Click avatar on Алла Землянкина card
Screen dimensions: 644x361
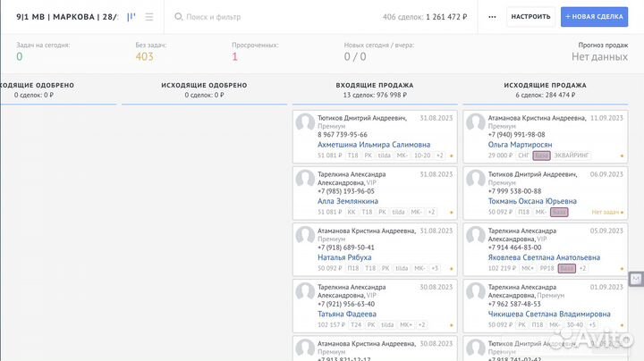pos(305,180)
